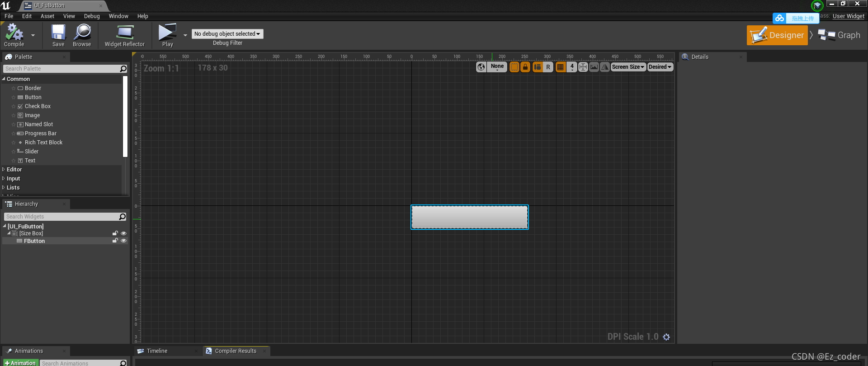Toggle layout transform mode
Image resolution: width=868 pixels, height=366 pixels.
tap(538, 67)
